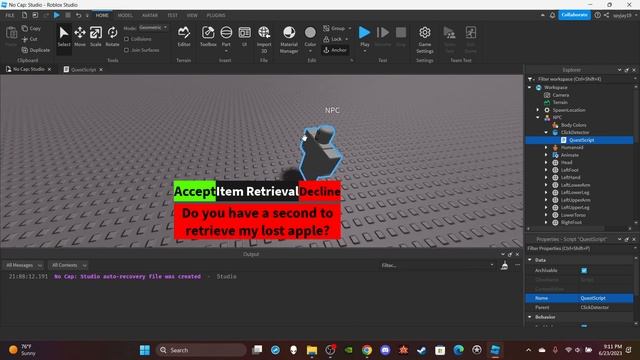This screenshot has width=640, height=360.
Task: Open the Color dropdown arrow
Action: (x=310, y=51)
